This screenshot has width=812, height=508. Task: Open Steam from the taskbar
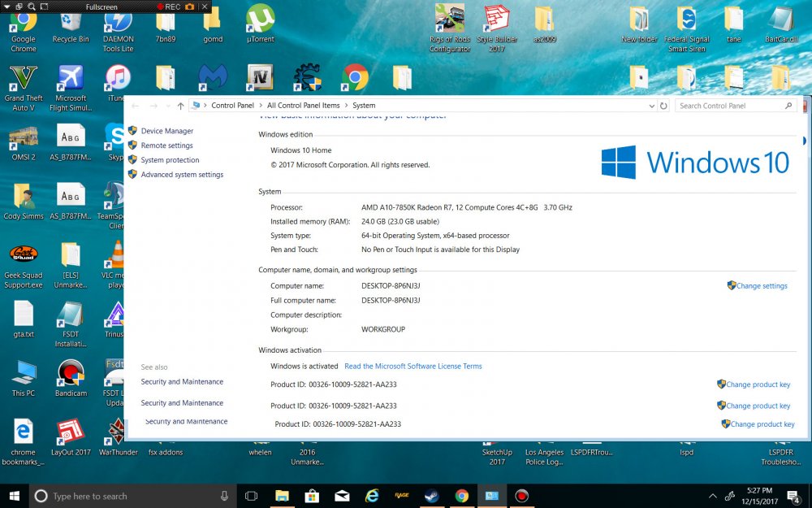tap(431, 496)
